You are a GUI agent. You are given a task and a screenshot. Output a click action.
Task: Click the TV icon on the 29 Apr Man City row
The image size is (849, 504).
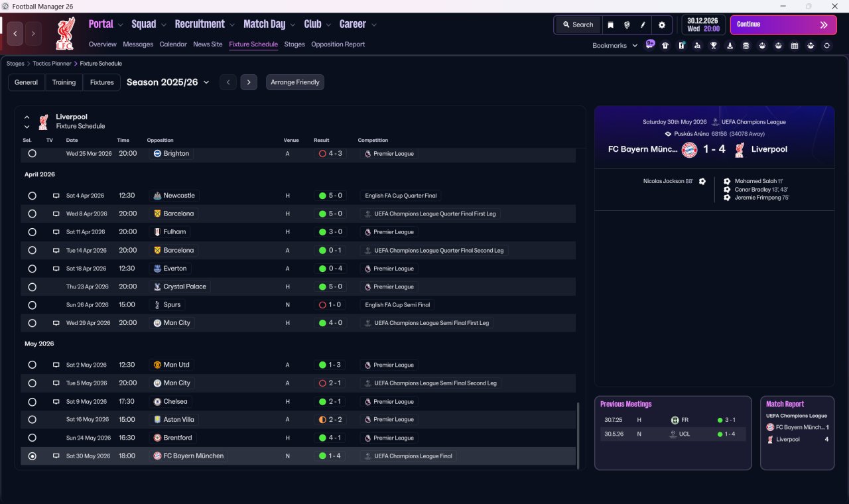pyautogui.click(x=56, y=323)
